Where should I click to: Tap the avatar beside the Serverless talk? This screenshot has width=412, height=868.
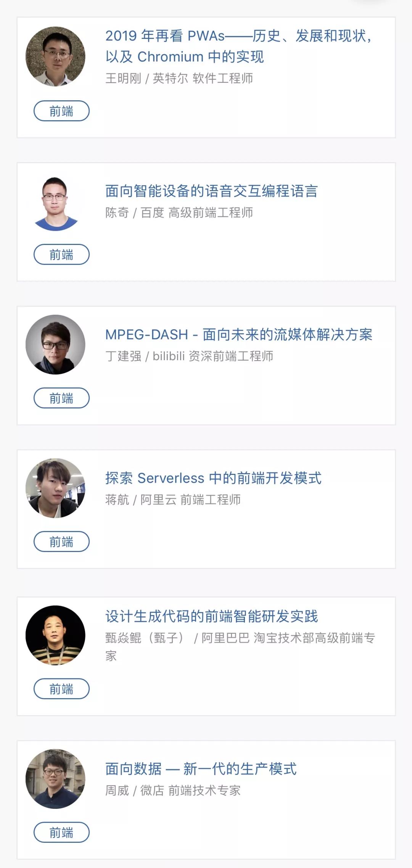pyautogui.click(x=55, y=488)
